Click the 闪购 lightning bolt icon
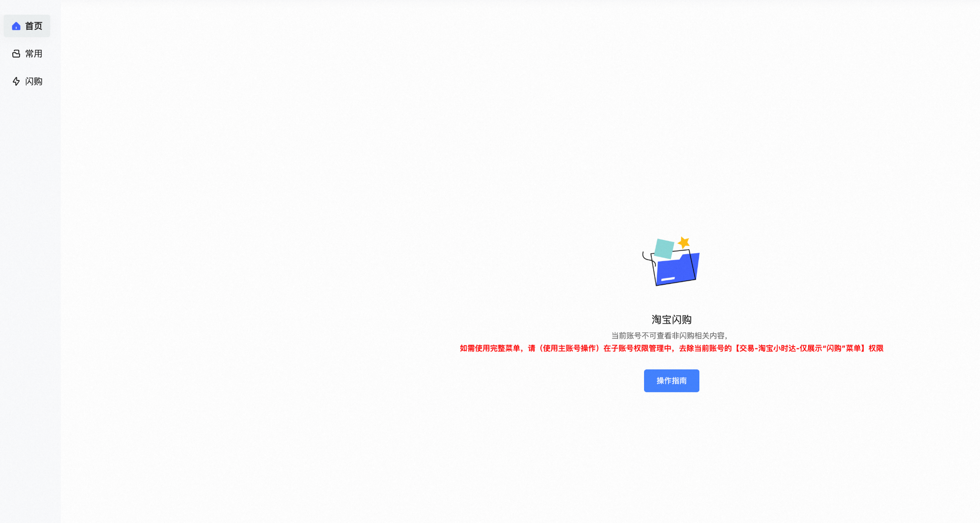Image resolution: width=980 pixels, height=523 pixels. (16, 81)
